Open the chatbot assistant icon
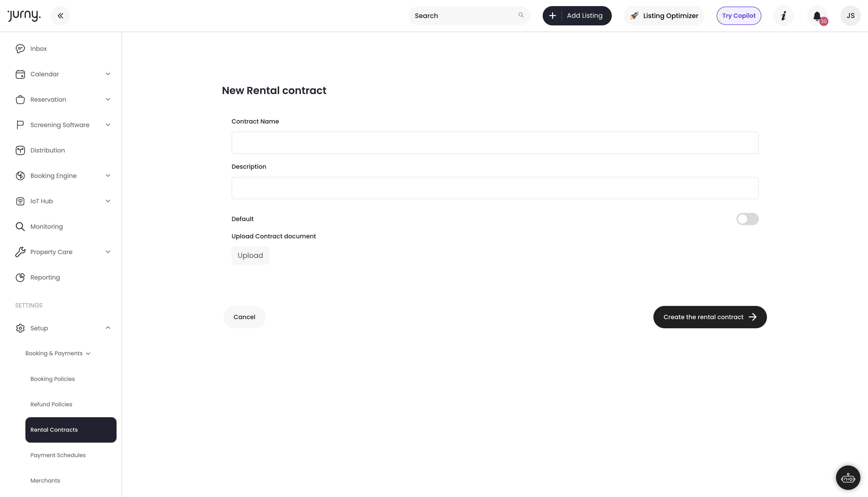The image size is (868, 497). [848, 477]
